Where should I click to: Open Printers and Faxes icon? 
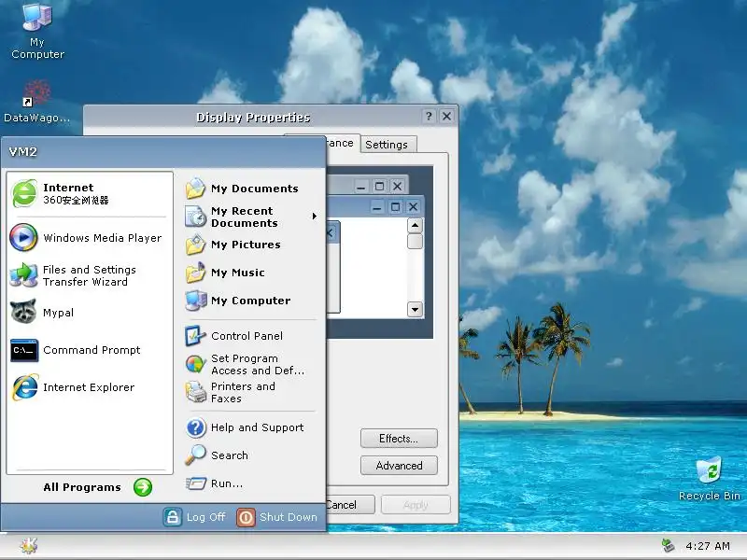click(x=195, y=392)
